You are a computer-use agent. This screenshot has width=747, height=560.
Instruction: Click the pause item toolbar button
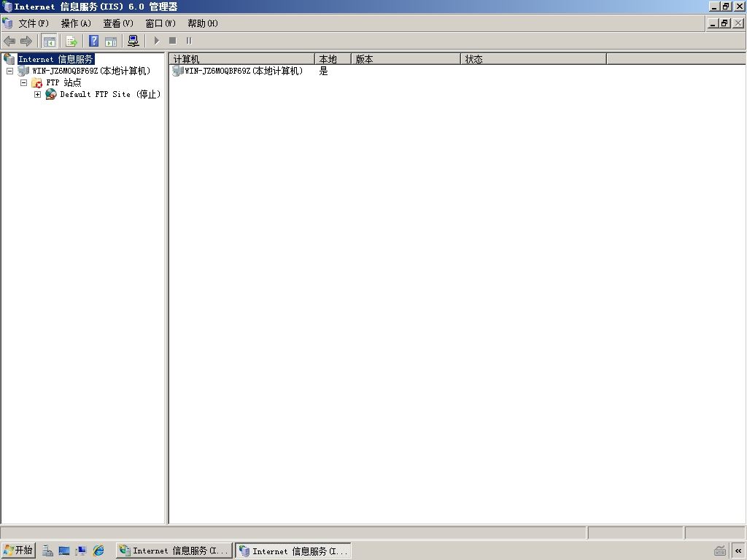coord(189,41)
